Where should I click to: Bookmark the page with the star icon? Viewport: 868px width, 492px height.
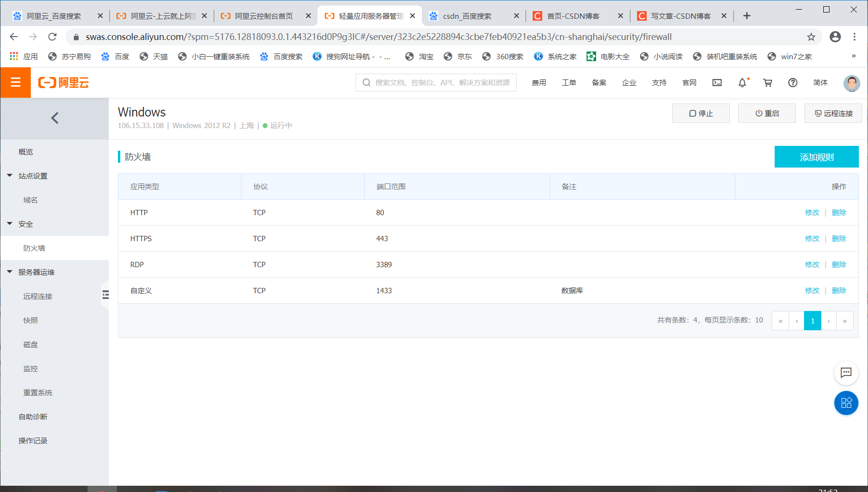pyautogui.click(x=811, y=37)
